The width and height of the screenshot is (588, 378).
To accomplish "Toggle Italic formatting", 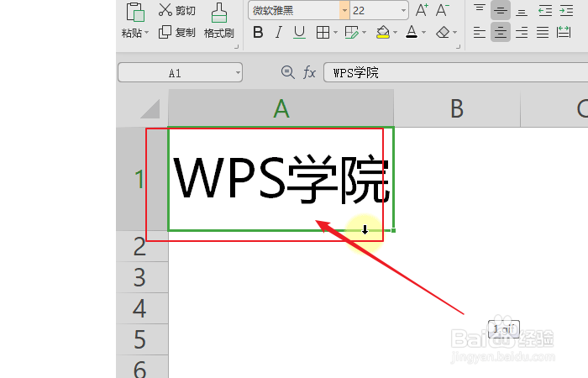I will [278, 32].
